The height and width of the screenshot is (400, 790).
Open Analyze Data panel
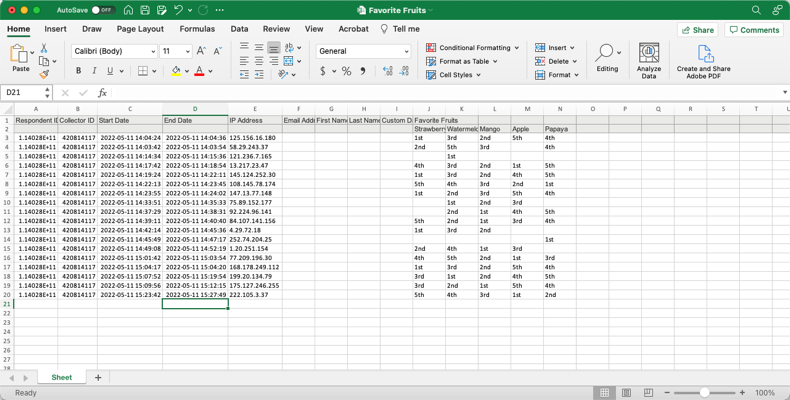(x=649, y=60)
